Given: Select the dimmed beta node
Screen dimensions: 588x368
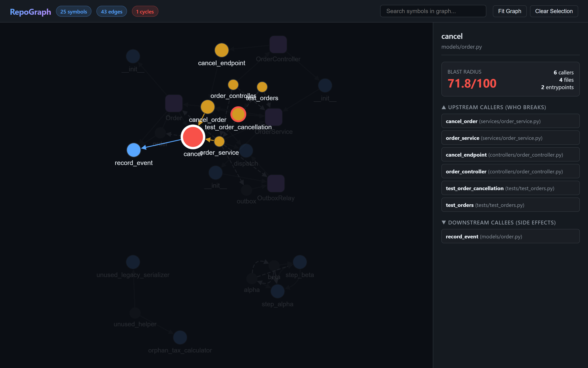Looking at the screenshot, I should click(274, 266).
